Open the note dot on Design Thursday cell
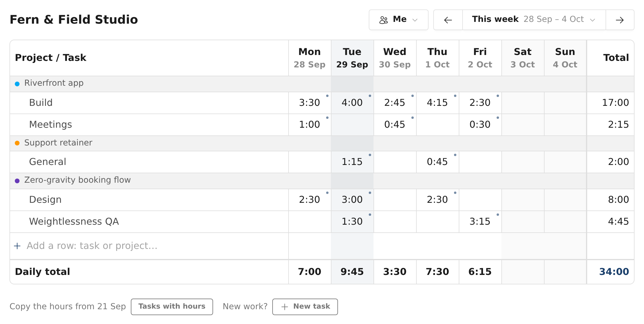This screenshot has width=644, height=324. coord(455,193)
